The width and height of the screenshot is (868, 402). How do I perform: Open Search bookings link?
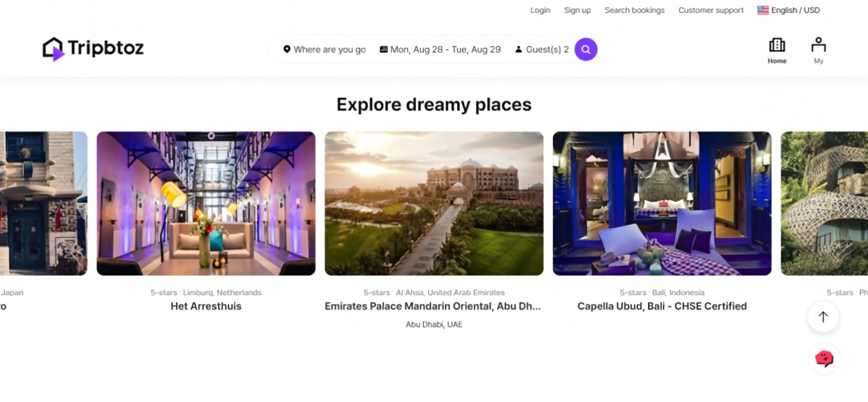point(634,10)
